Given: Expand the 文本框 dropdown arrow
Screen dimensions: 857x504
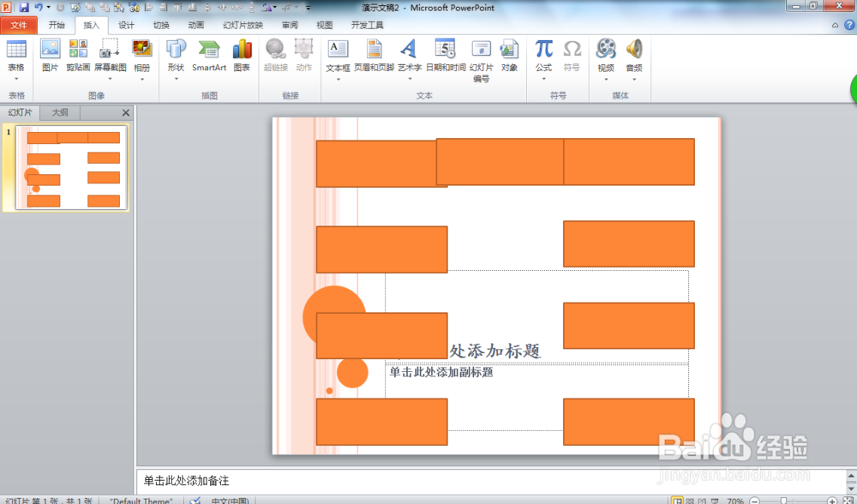Looking at the screenshot, I should tap(338, 79).
